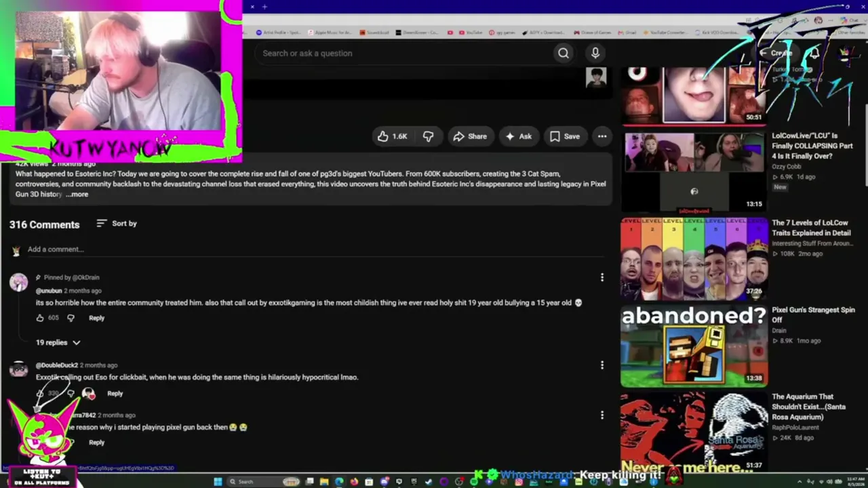
Task: Click the search magnifier button
Action: pos(563,53)
